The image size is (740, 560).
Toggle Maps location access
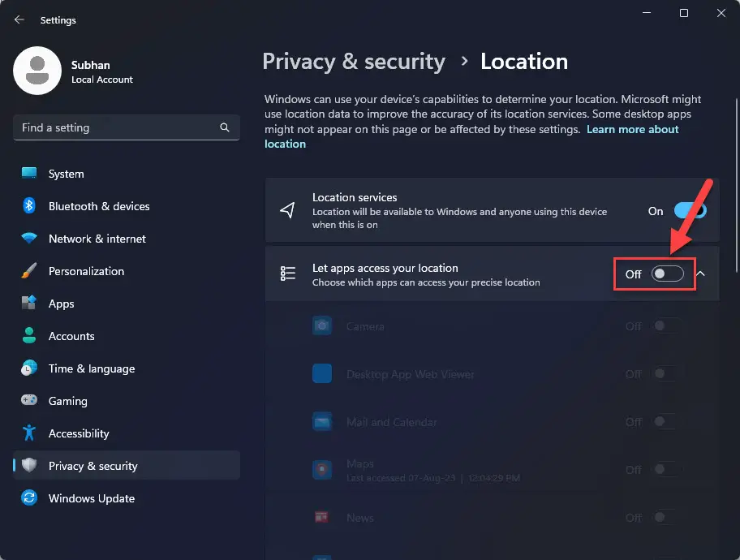click(x=665, y=469)
